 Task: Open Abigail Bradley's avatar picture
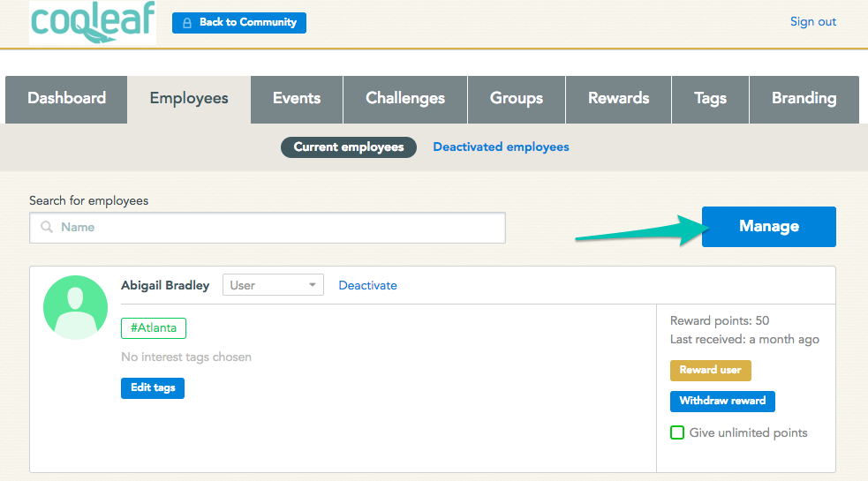pyautogui.click(x=75, y=307)
